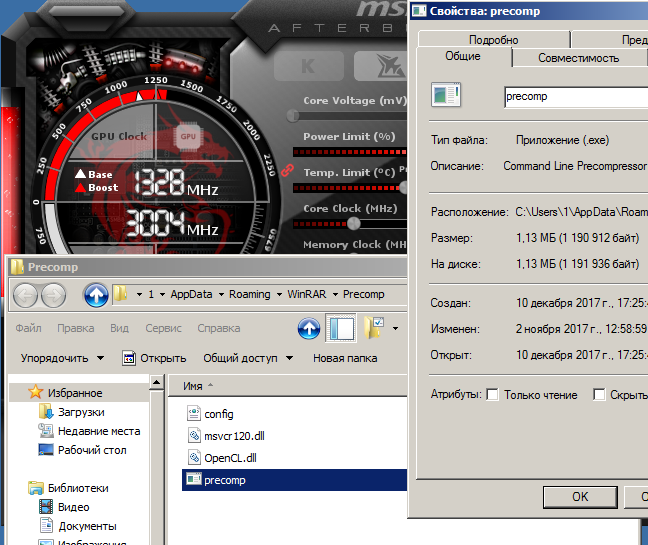Click the Afterburner fighter jet icon

(390, 66)
